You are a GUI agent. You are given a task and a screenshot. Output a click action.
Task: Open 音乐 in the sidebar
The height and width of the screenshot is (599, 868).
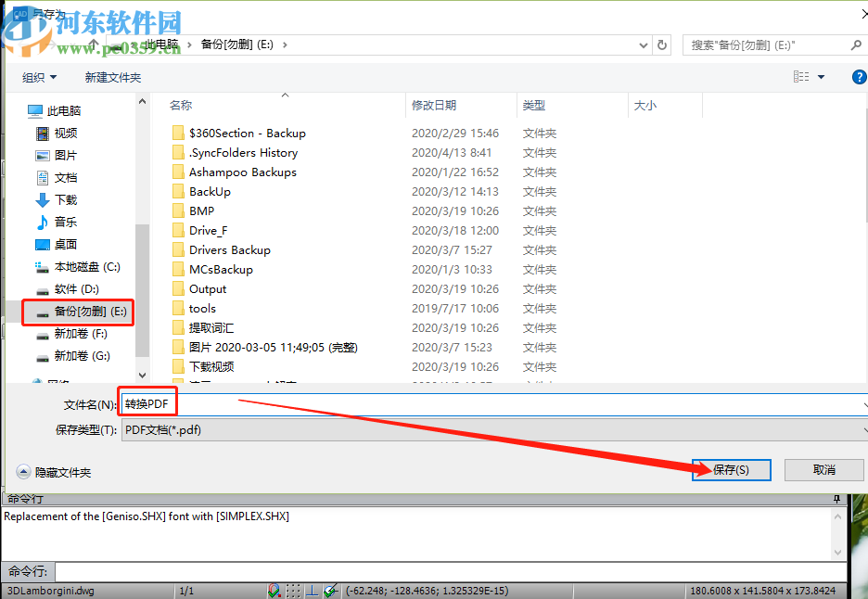pyautogui.click(x=57, y=222)
